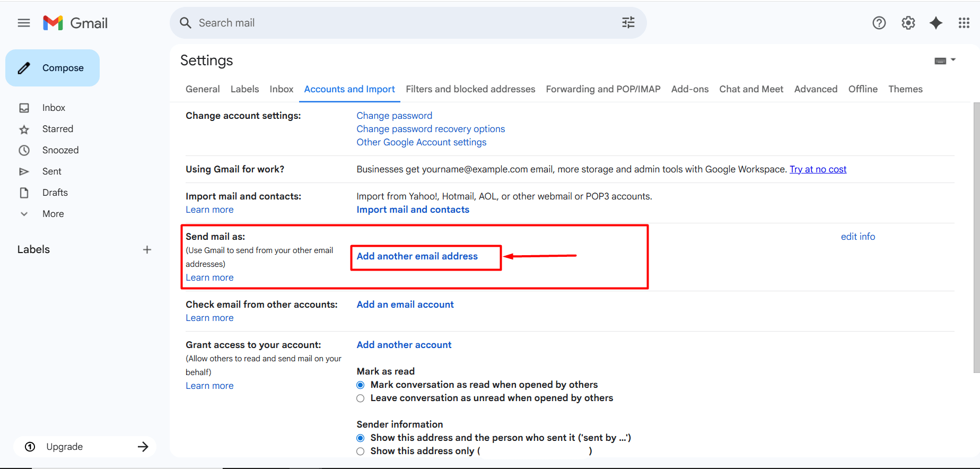
Task: Focus the Search mail field
Action: (x=407, y=23)
